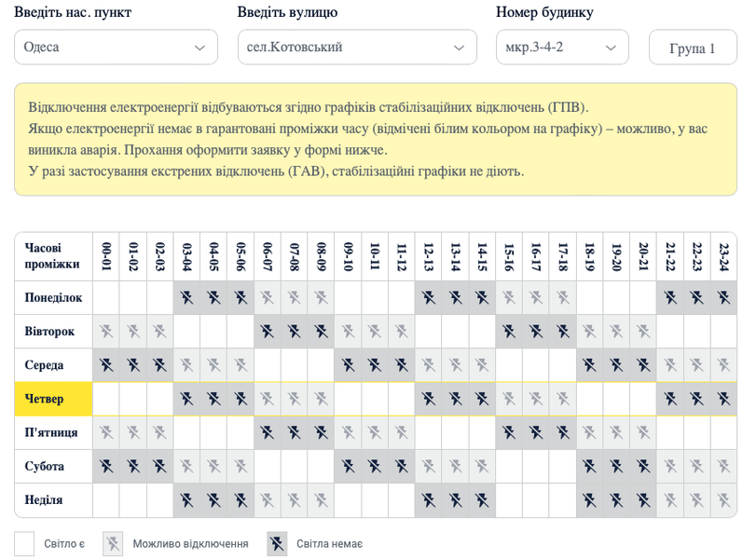Viewport: 756px width, 559px height.
Task: Click legend icon for 'Світла немає'
Action: pyautogui.click(x=277, y=543)
